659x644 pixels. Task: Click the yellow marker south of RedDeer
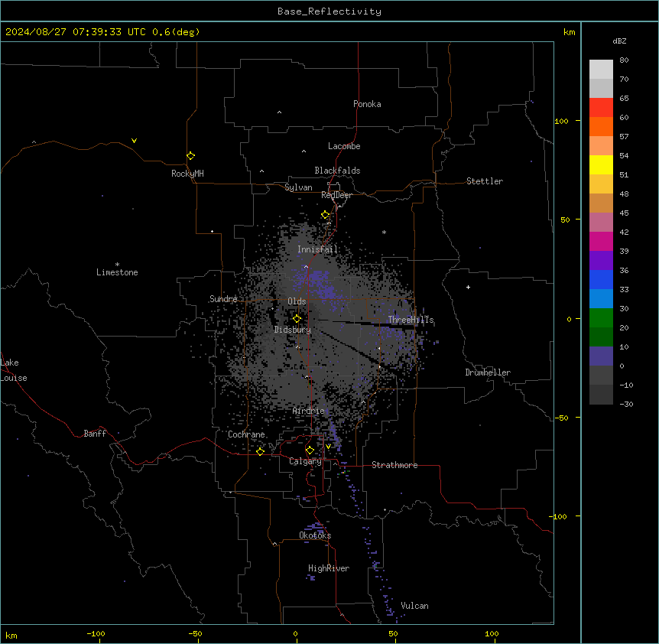click(x=325, y=215)
